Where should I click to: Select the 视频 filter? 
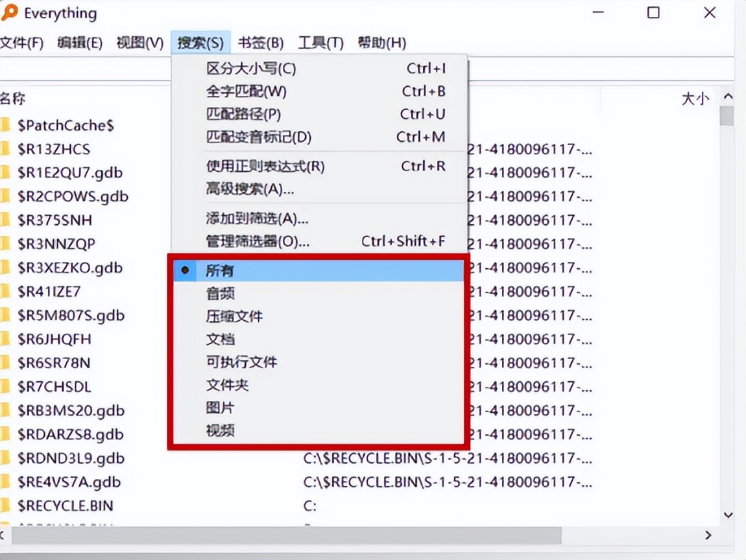click(319, 430)
